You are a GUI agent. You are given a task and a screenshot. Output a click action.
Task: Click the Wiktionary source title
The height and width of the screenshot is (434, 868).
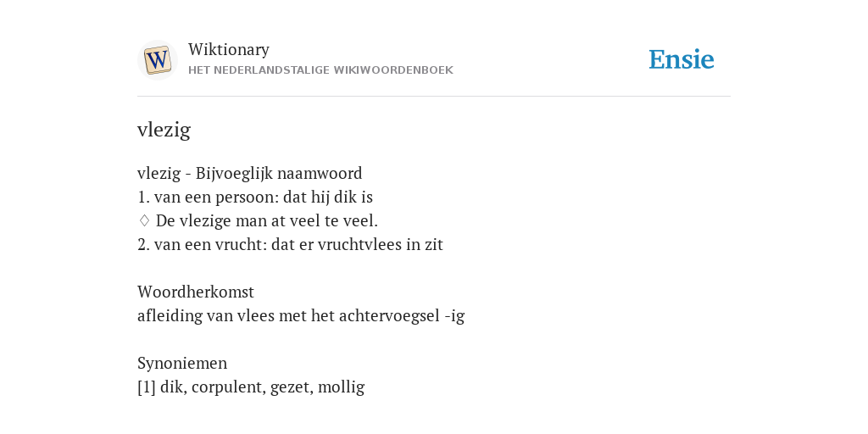coord(229,49)
